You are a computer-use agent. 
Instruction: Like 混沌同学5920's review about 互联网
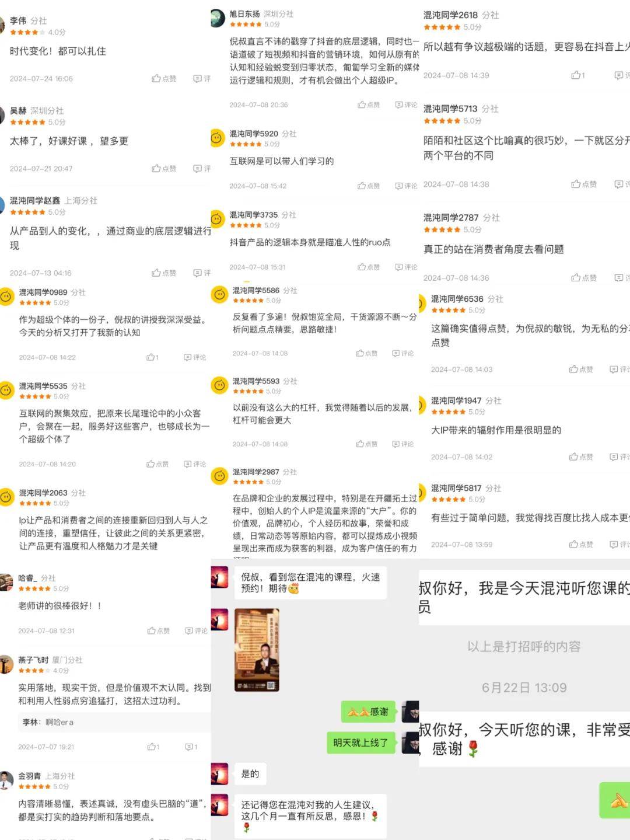[x=369, y=186]
